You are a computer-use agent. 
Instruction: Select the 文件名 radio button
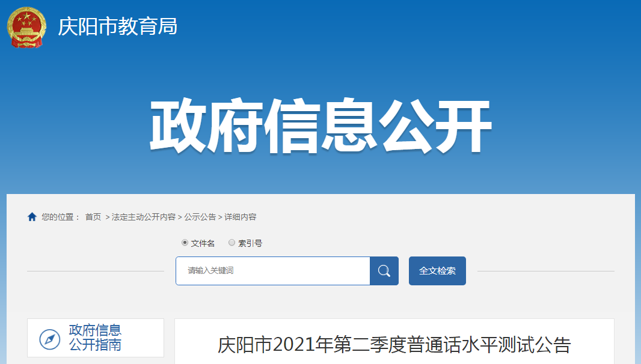tap(185, 243)
